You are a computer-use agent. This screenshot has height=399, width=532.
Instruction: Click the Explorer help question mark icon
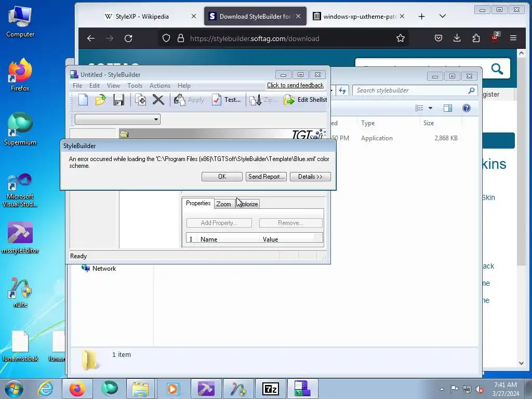(466, 108)
